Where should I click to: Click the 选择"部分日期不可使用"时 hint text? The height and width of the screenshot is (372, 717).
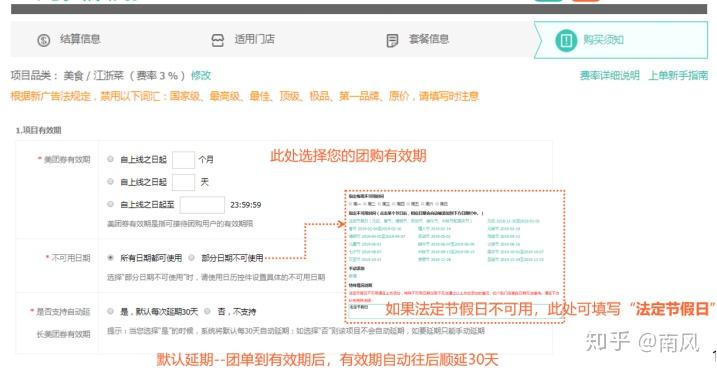click(216, 277)
